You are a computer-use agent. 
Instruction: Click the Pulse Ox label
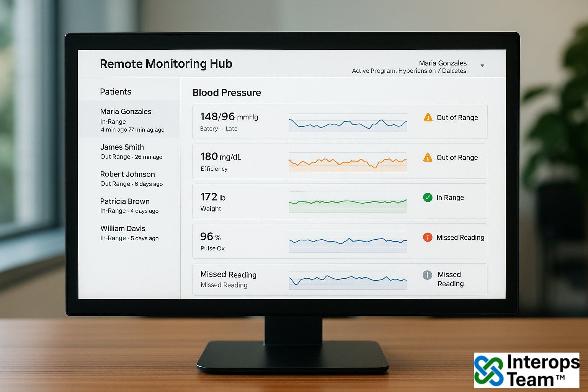pyautogui.click(x=212, y=248)
